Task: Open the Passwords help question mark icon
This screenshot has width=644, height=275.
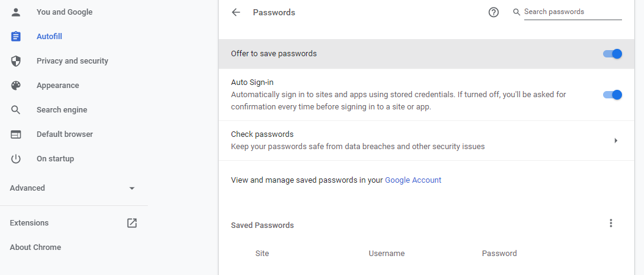Action: coord(493,12)
